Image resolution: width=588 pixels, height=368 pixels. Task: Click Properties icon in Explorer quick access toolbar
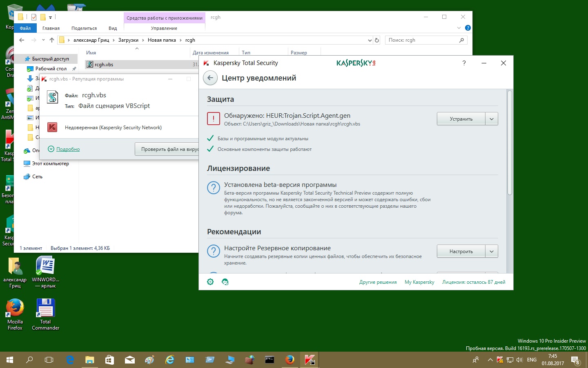click(x=34, y=17)
